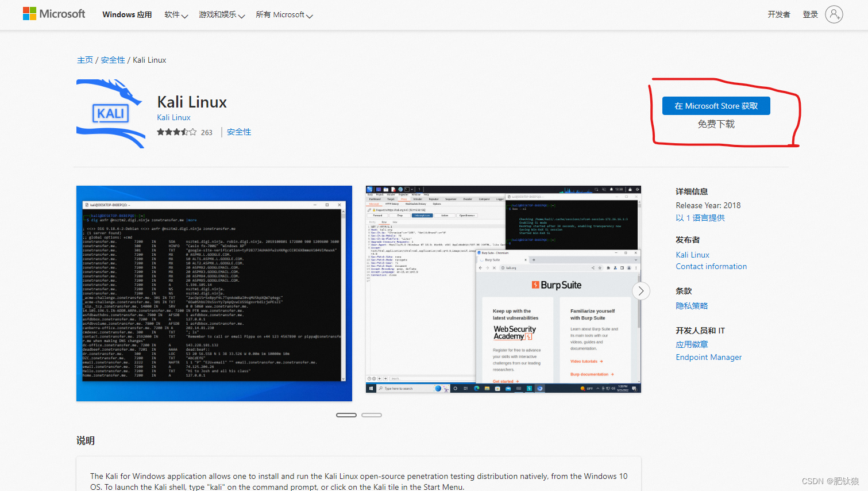The image size is (868, 491).
Task: Open the dig terminal screenshot thumbnail
Action: (214, 293)
